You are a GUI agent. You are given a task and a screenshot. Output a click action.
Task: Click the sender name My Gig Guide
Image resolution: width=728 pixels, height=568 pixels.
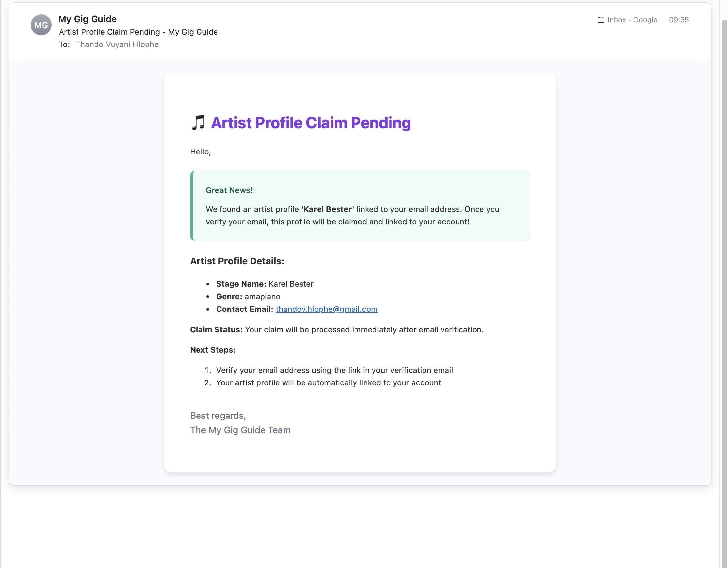(x=87, y=19)
